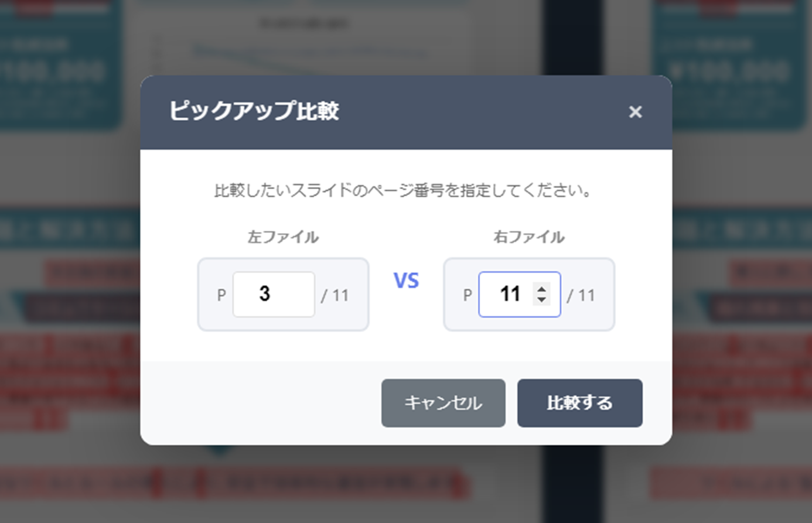This screenshot has height=523, width=812.
Task: Decrement the right page number with down arrow
Action: click(542, 300)
